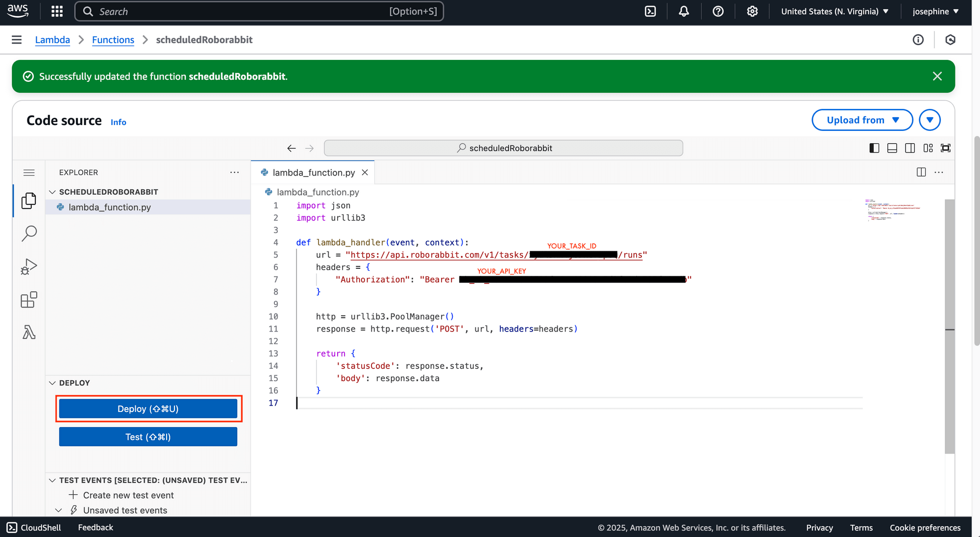This screenshot has height=537, width=980.
Task: Open the hexagon tools icon near breadcrumb
Action: point(951,40)
